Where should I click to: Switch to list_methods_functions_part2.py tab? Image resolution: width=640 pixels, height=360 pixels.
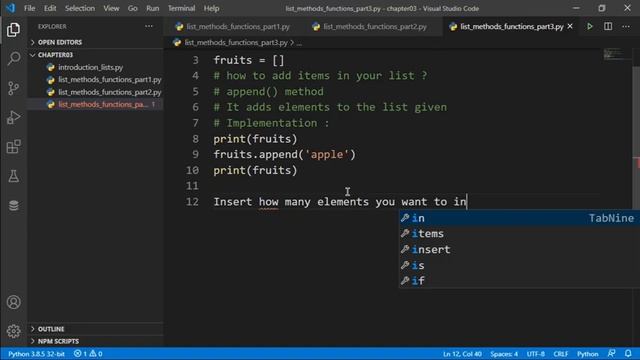(x=369, y=27)
